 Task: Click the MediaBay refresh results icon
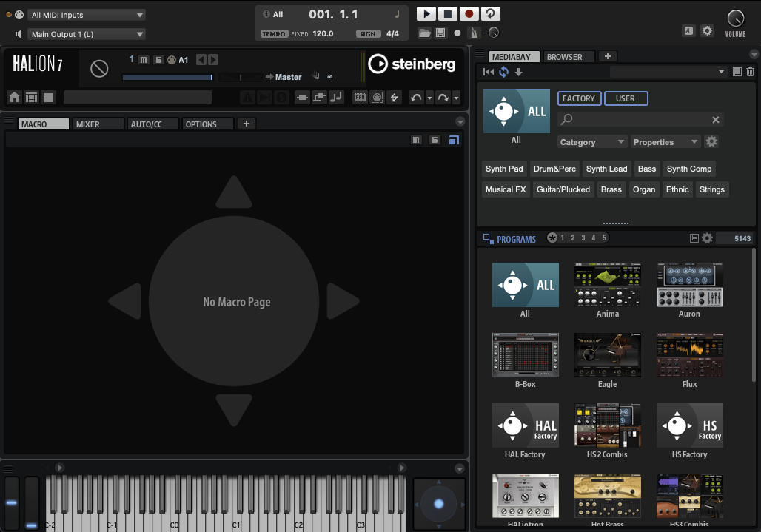(x=503, y=72)
